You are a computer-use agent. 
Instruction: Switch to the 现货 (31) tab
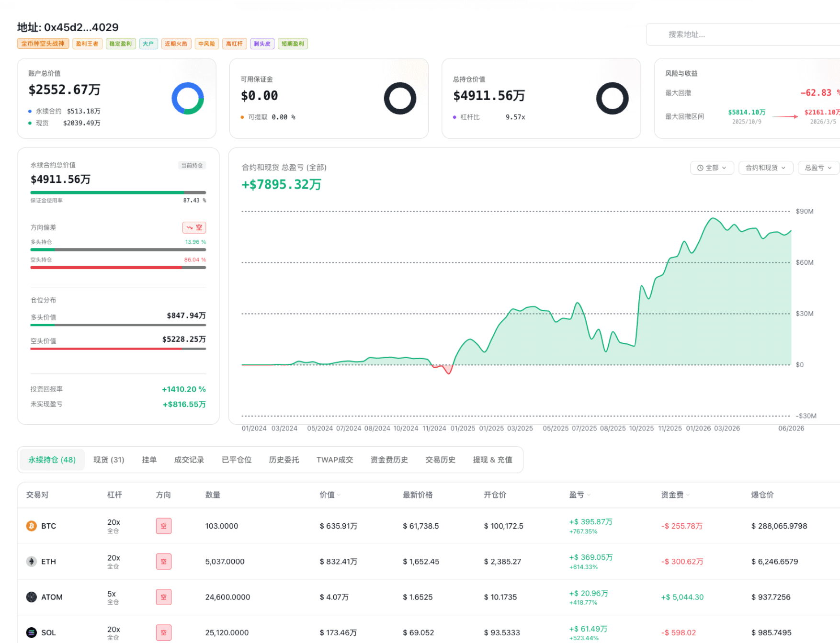(x=109, y=460)
